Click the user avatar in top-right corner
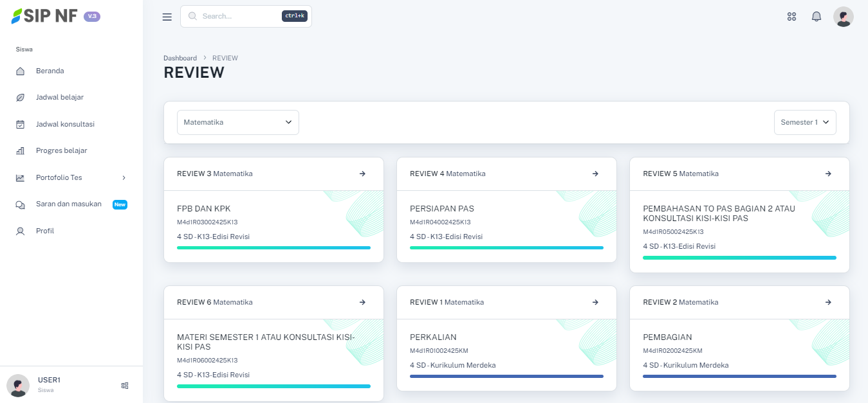The width and height of the screenshot is (868, 403). pyautogui.click(x=843, y=17)
